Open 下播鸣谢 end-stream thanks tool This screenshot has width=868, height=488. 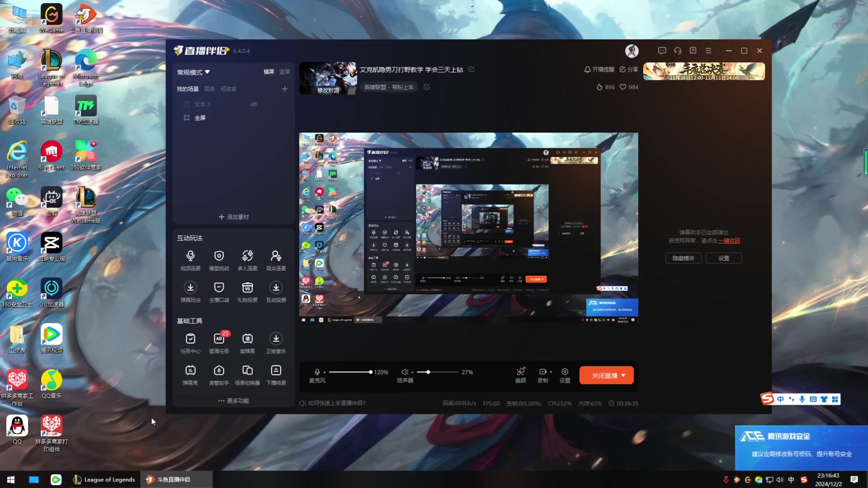click(276, 375)
